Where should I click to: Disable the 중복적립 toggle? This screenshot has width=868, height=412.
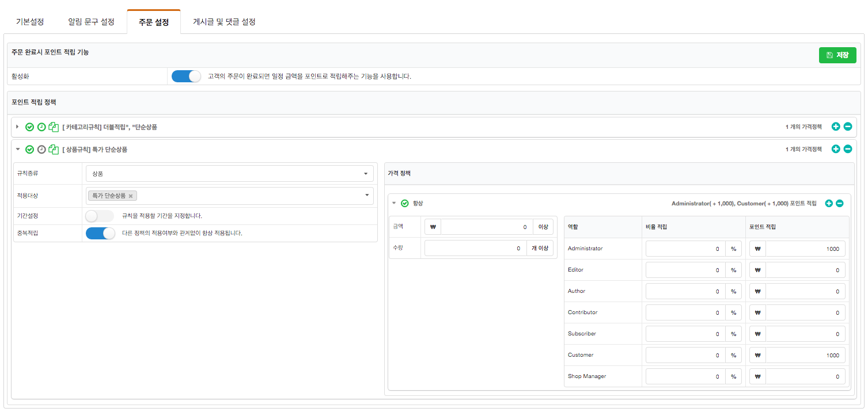coord(100,233)
